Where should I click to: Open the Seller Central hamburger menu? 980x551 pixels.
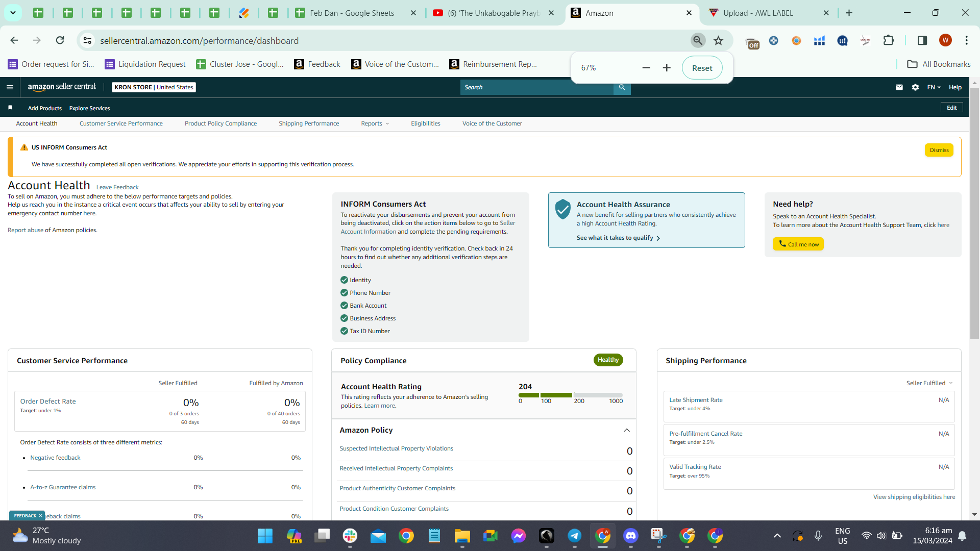pyautogui.click(x=10, y=87)
